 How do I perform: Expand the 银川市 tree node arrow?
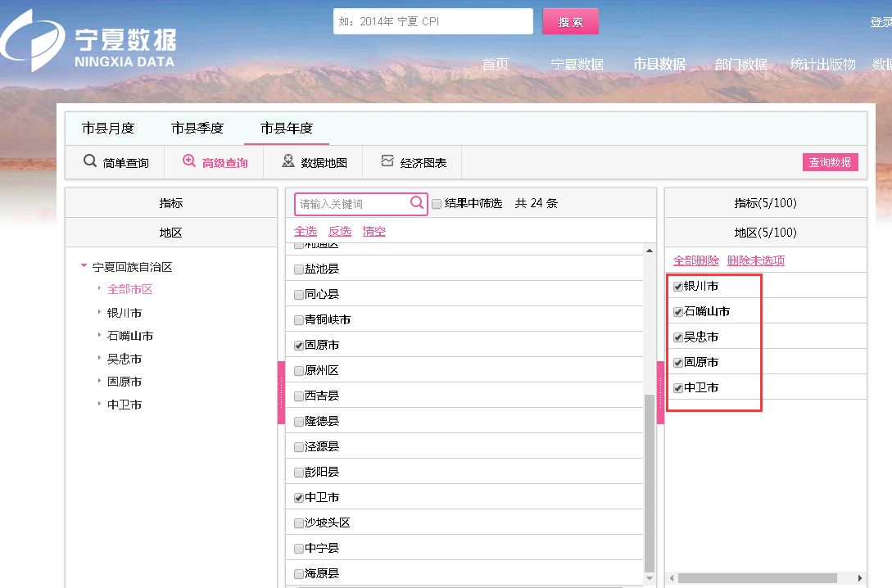point(99,312)
